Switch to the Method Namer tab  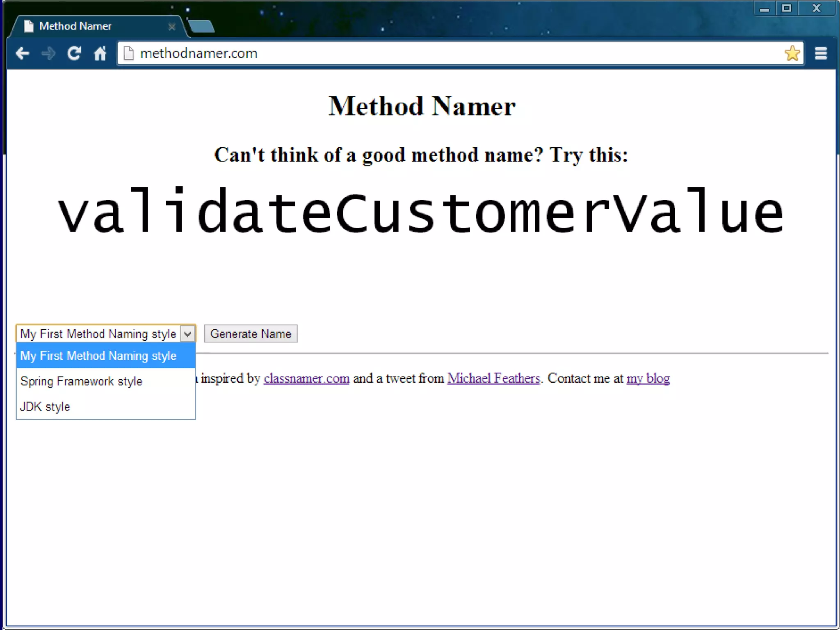(75, 26)
